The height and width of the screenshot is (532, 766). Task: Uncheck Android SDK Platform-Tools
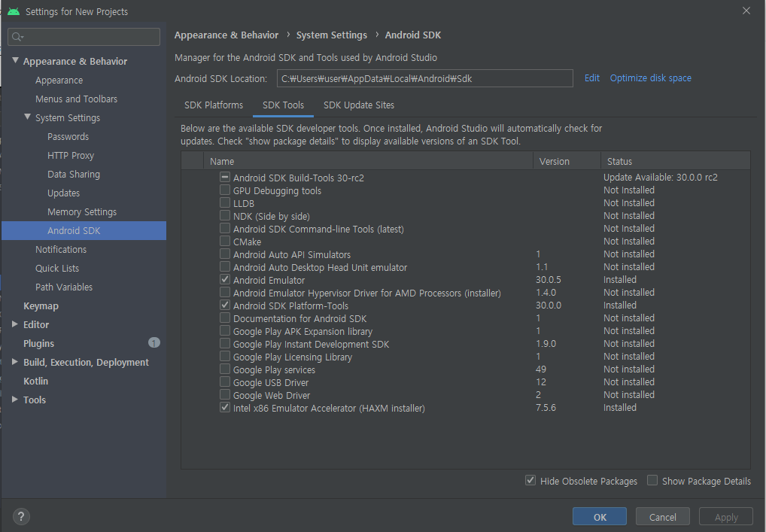(x=225, y=305)
